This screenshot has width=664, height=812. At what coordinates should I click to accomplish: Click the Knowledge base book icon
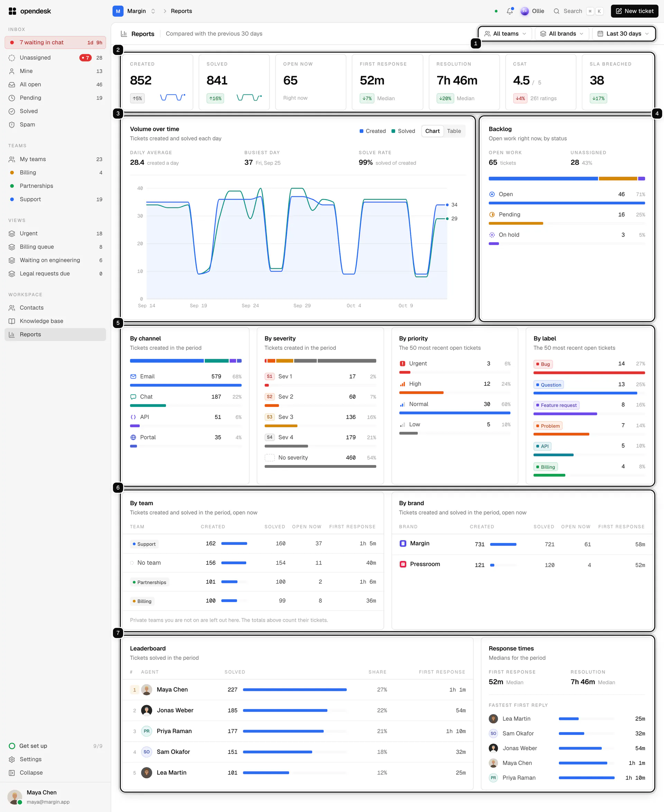pyautogui.click(x=12, y=321)
